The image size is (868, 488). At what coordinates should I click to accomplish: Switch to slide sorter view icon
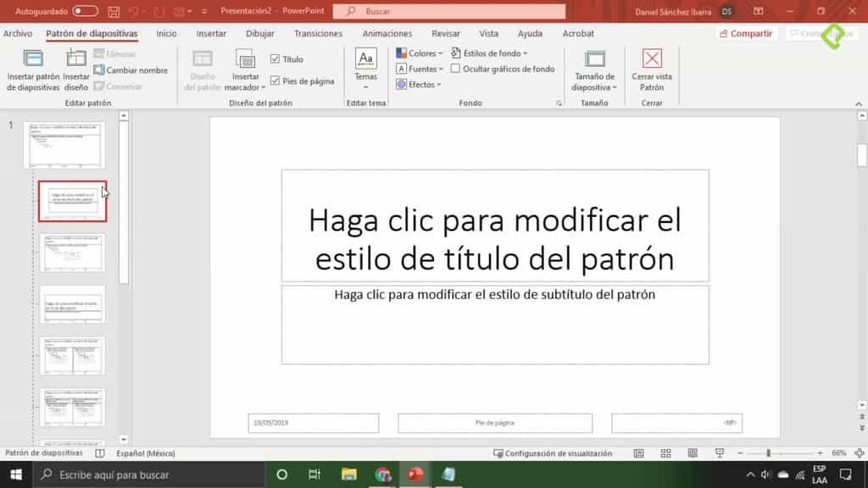point(666,453)
